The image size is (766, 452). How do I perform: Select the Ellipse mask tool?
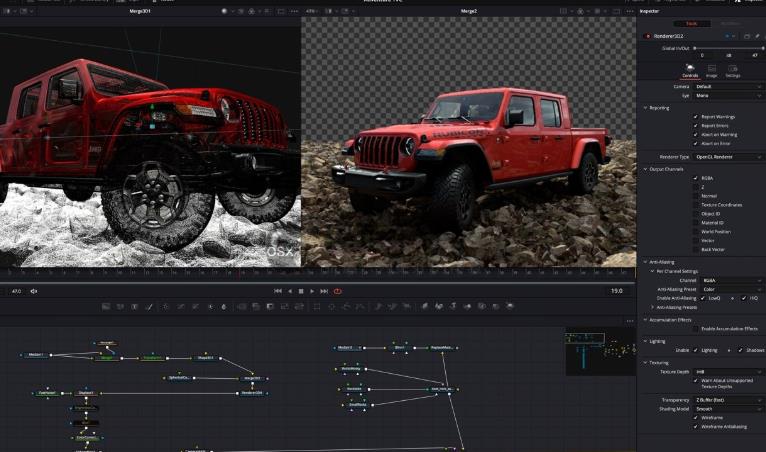pyautogui.click(x=332, y=306)
